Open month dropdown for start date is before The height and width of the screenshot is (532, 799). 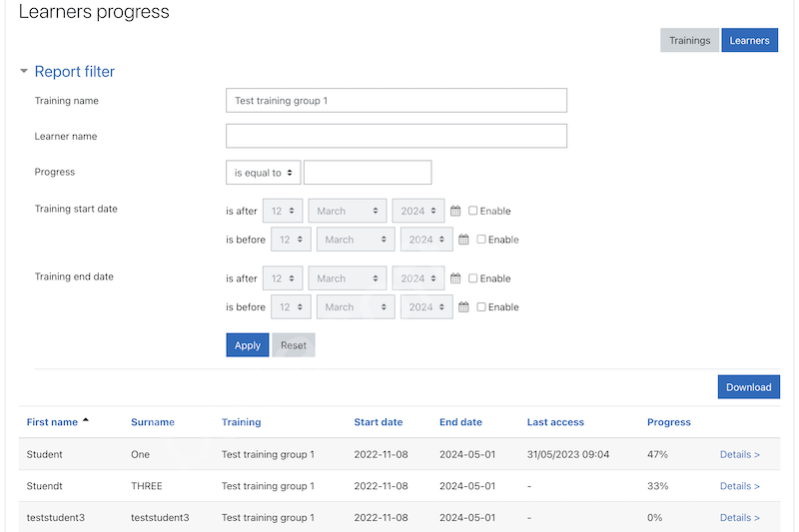[x=356, y=240]
